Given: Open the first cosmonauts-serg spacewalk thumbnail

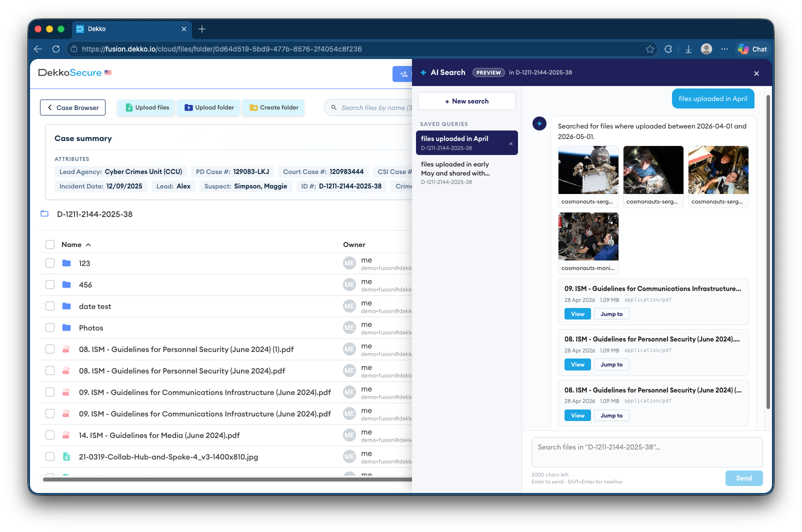Looking at the screenshot, I should coord(588,176).
